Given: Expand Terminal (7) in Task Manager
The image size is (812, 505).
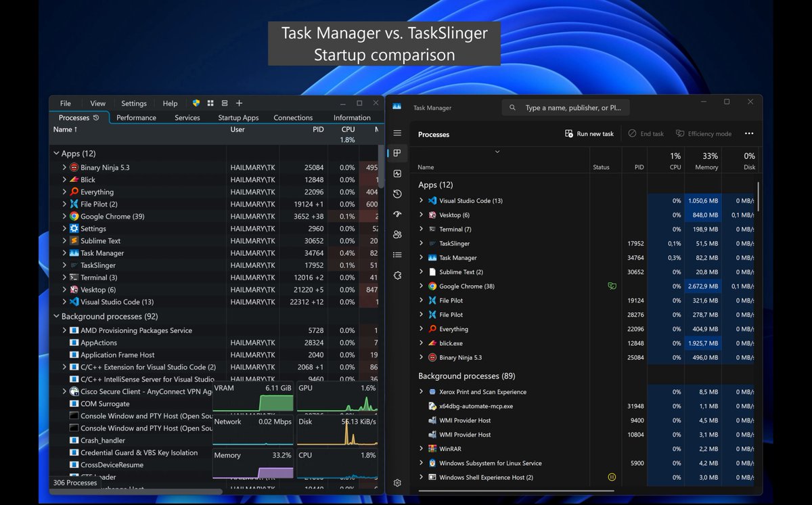Looking at the screenshot, I should (421, 229).
